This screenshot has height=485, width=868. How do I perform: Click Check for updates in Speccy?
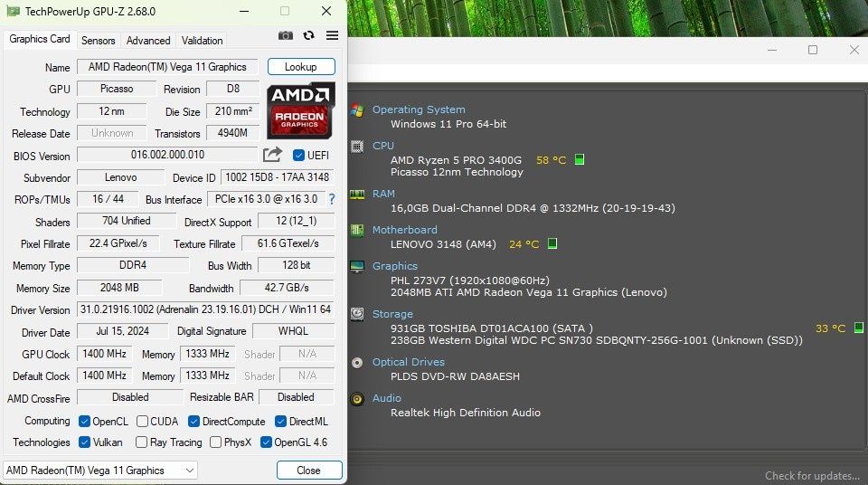click(812, 476)
